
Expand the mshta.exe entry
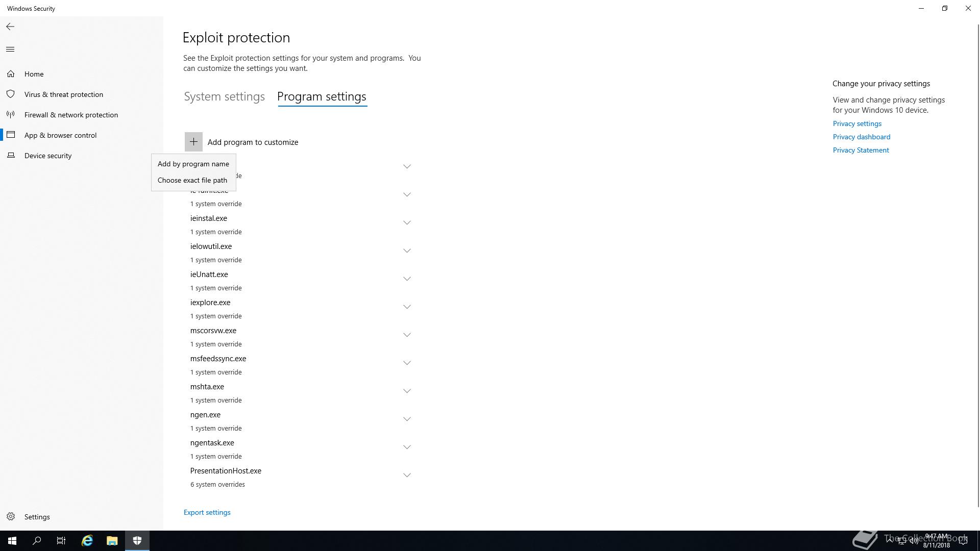tap(407, 391)
